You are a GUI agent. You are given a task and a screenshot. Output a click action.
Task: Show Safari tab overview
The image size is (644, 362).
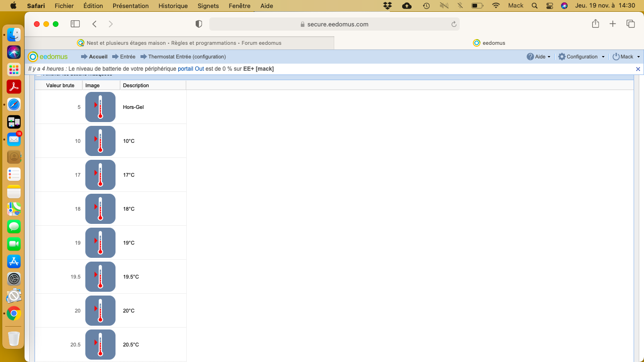(630, 24)
